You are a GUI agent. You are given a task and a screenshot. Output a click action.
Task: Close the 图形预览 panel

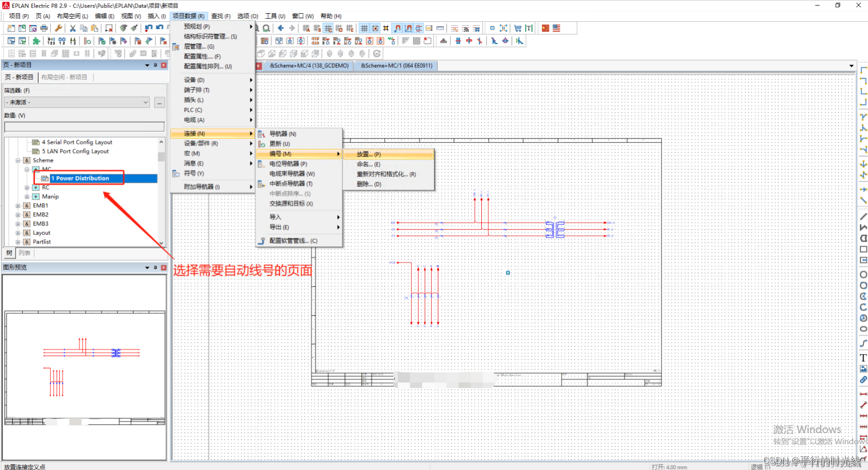point(163,267)
